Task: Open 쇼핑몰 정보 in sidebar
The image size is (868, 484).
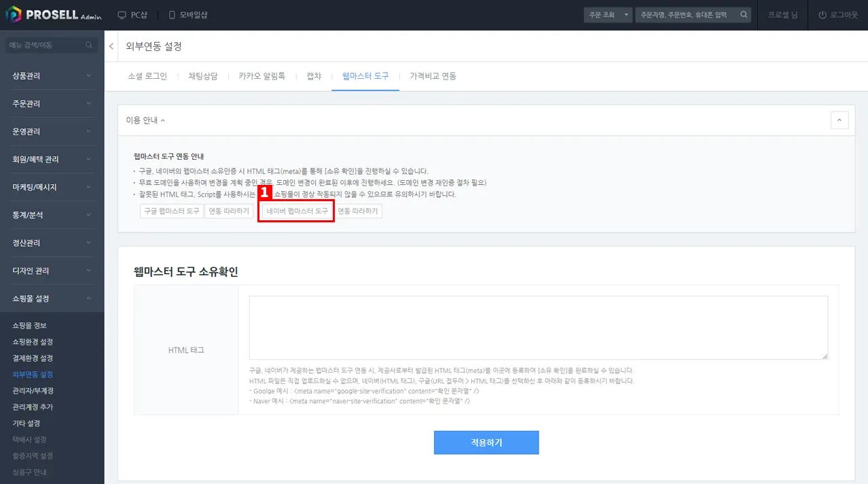Action: [x=29, y=326]
